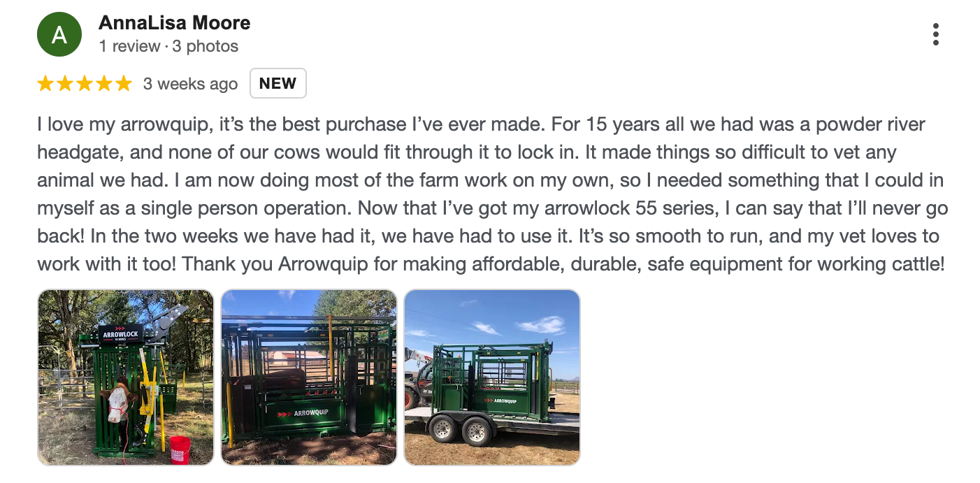
Task: Click the ARROWLOCK sign in the first photo
Action: point(121,335)
